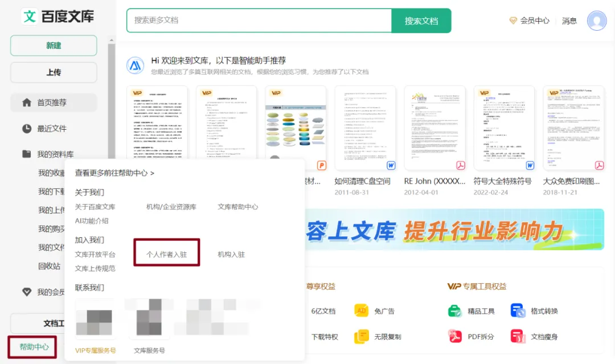Click the 如何清理C盘空间 title
615x364 pixels.
362,181
